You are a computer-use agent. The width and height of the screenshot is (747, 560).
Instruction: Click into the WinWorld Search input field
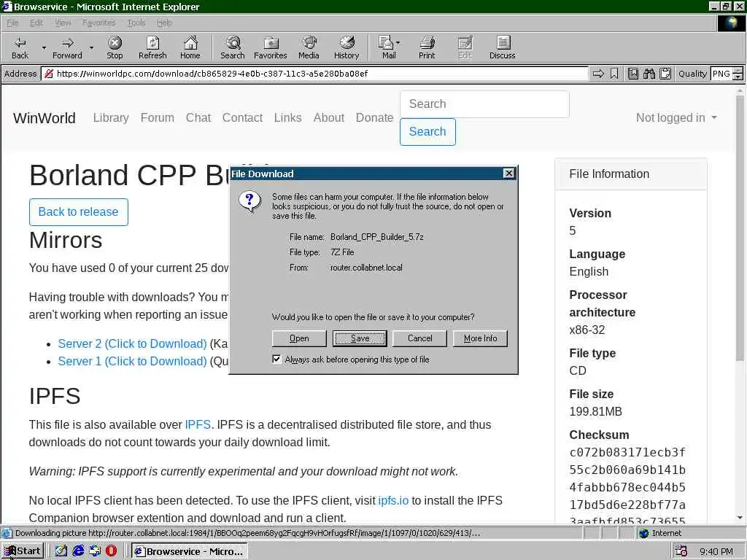coord(484,104)
